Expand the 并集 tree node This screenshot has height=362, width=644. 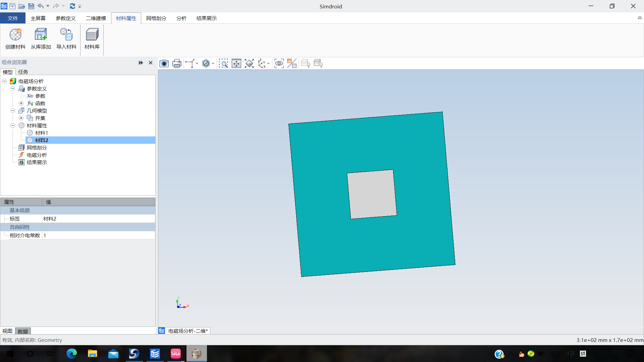pyautogui.click(x=21, y=118)
